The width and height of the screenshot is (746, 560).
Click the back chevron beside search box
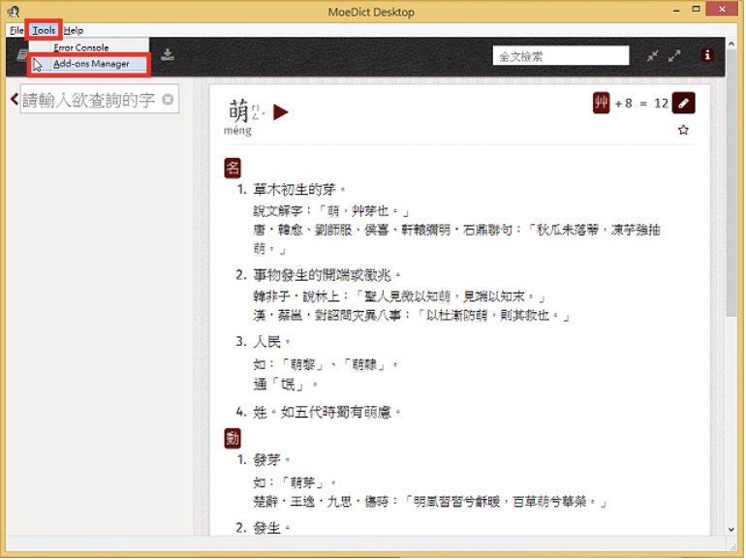point(15,100)
